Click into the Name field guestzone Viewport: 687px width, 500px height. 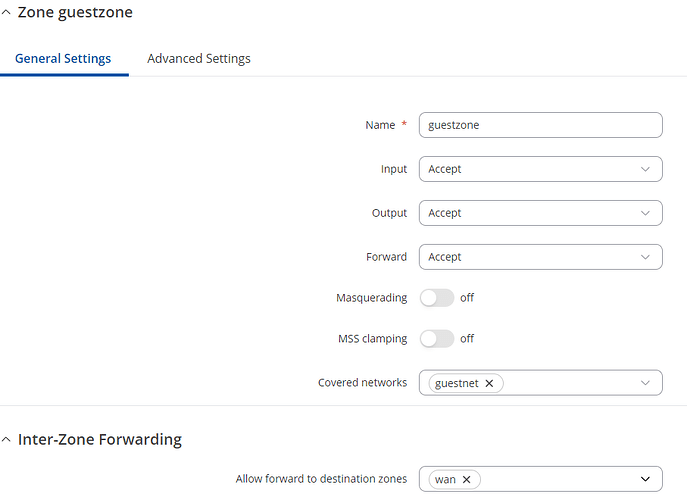[x=541, y=125]
